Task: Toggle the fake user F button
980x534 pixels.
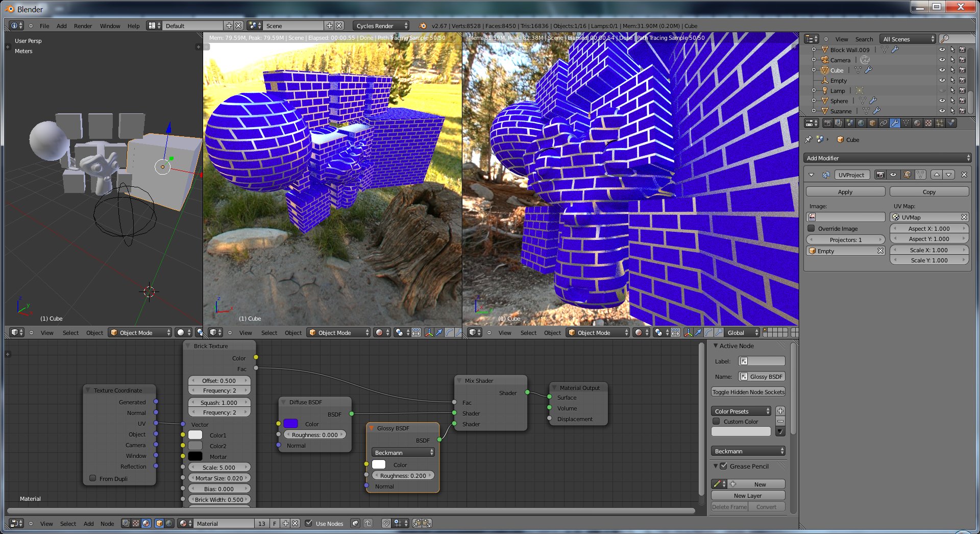Action: point(274,523)
